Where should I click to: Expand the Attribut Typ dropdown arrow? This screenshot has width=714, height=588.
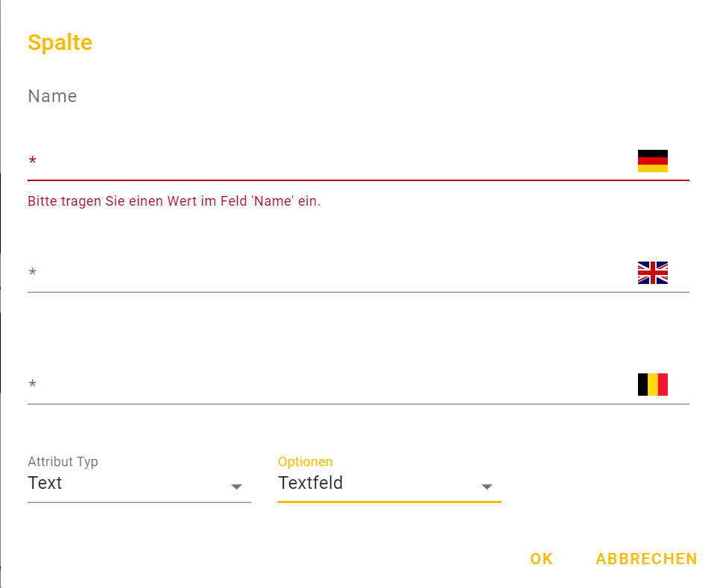(236, 487)
